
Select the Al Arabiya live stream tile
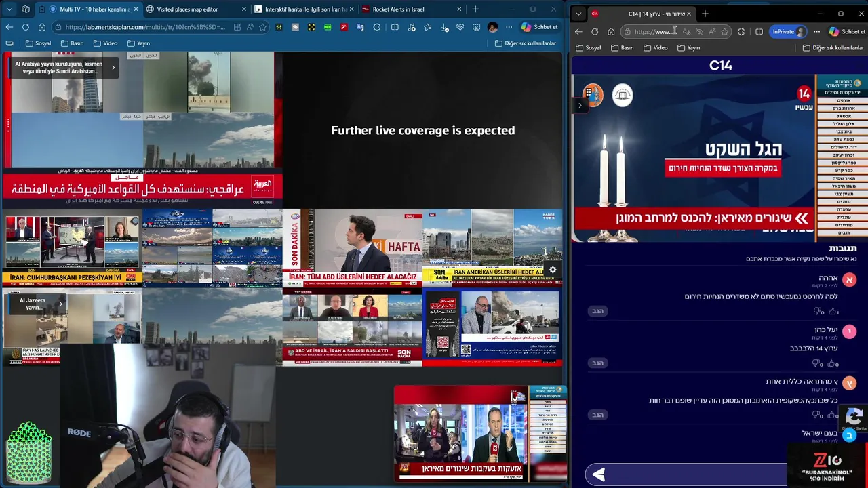pyautogui.click(x=142, y=129)
